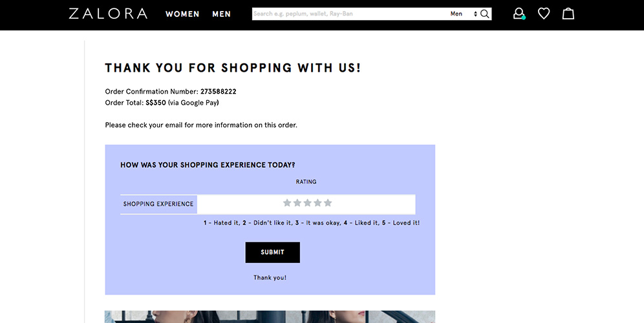Click the search magnifier icon
The height and width of the screenshot is (323, 644).
[x=485, y=14]
